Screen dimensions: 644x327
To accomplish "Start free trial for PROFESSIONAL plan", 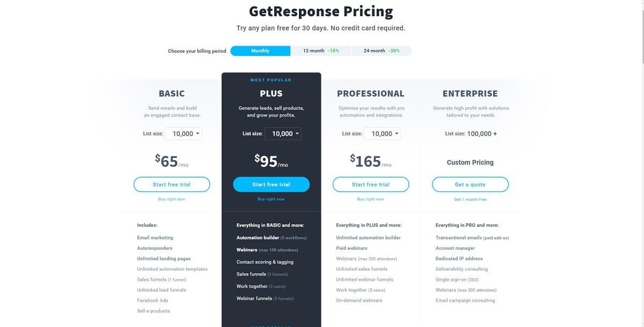I will [371, 185].
